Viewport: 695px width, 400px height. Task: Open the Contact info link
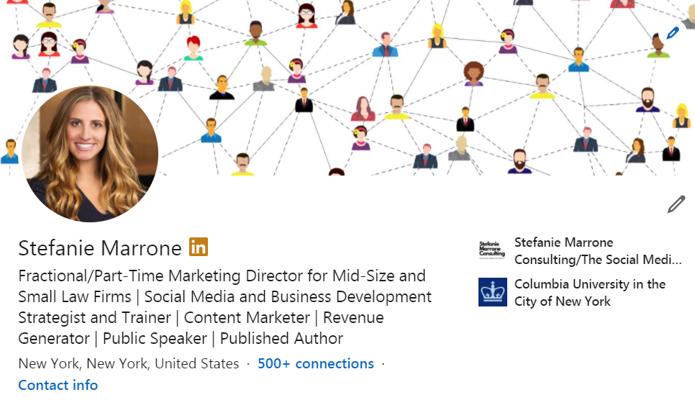pos(58,385)
